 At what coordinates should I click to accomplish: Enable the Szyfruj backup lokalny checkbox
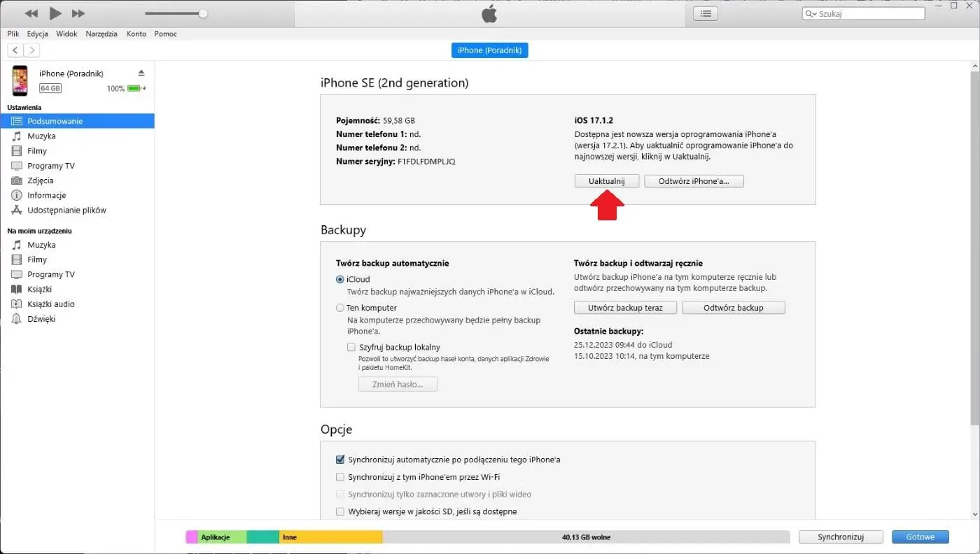coord(351,347)
